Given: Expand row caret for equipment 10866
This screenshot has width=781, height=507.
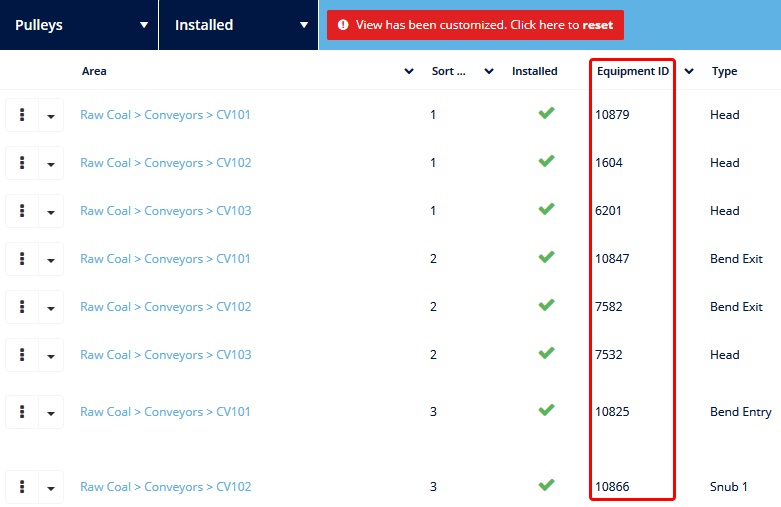Looking at the screenshot, I should [x=51, y=487].
